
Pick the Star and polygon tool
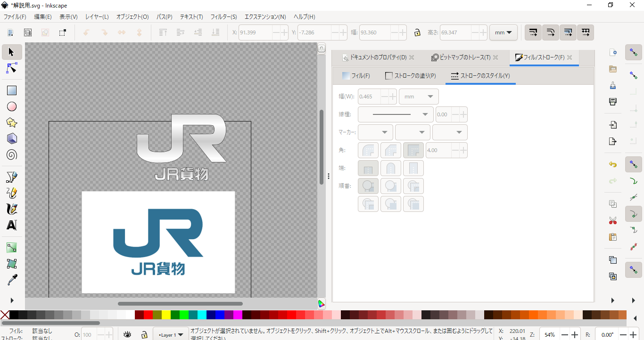click(x=12, y=123)
